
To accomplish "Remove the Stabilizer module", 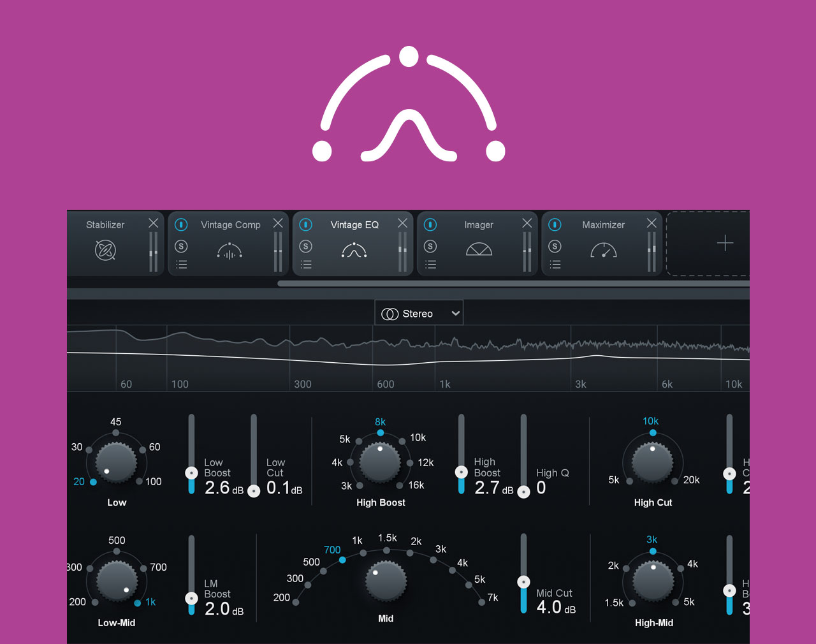I will click(154, 223).
